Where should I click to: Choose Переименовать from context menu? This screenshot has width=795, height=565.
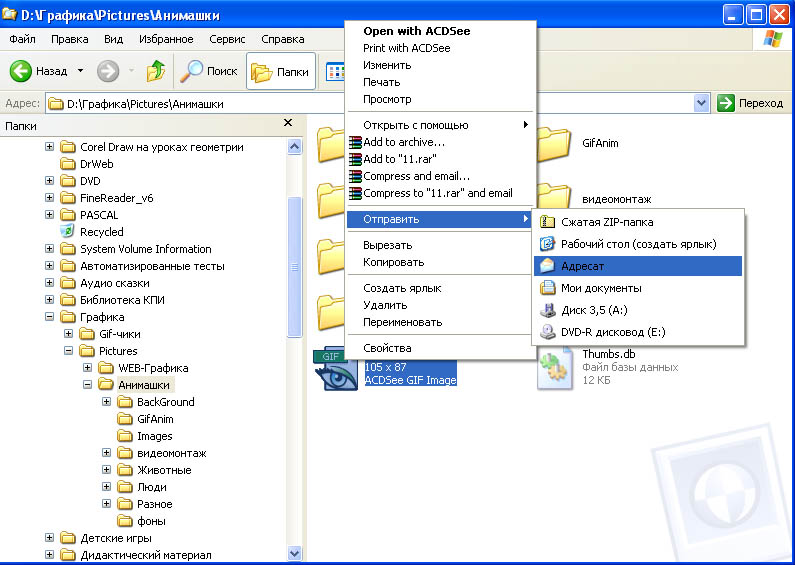click(x=440, y=322)
